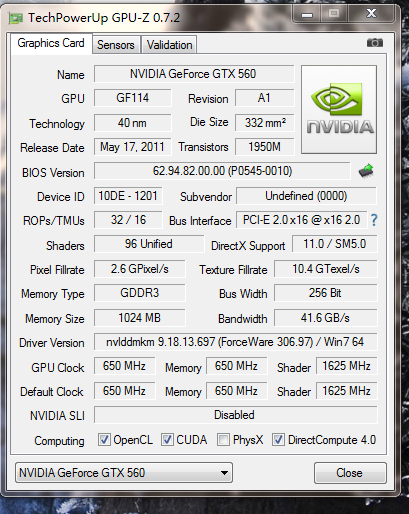The height and width of the screenshot is (514, 409).
Task: Click the BIOS Version label
Action: coord(53,173)
